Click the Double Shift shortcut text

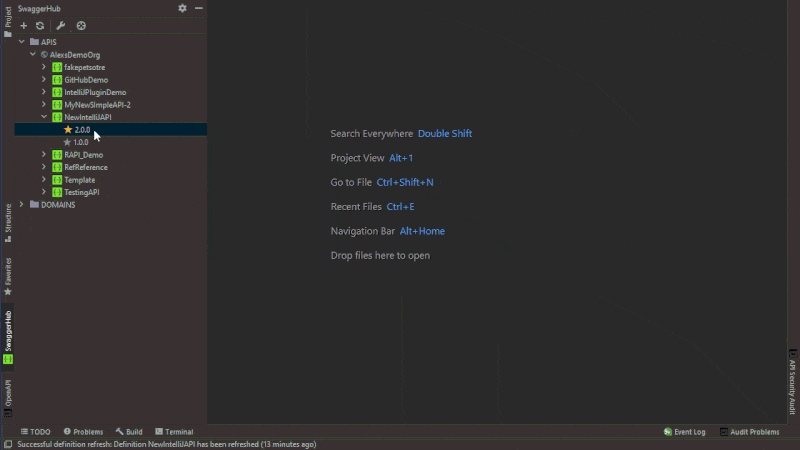pos(445,134)
